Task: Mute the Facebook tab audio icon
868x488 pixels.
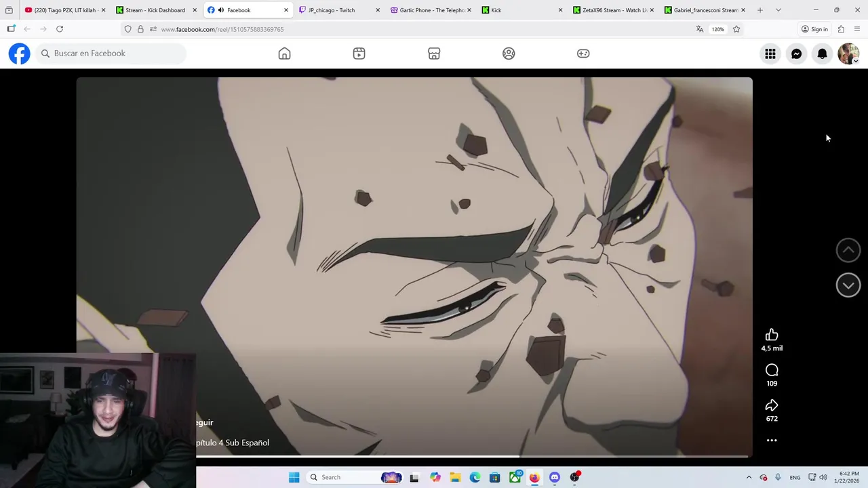Action: click(221, 10)
